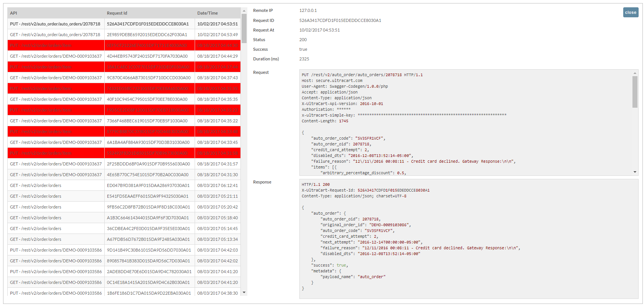Select red row dated 08/18/2017 04:33:48
Screen dimensions: 644x307
click(124, 132)
